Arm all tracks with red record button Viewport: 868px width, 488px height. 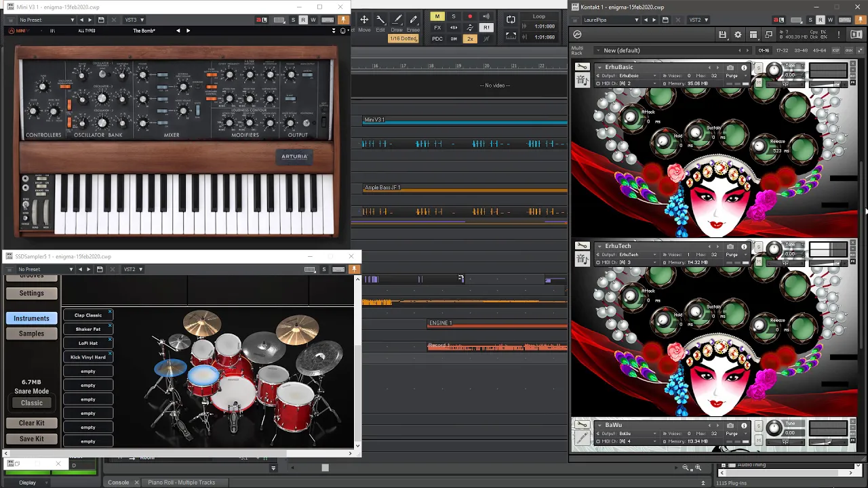click(470, 16)
